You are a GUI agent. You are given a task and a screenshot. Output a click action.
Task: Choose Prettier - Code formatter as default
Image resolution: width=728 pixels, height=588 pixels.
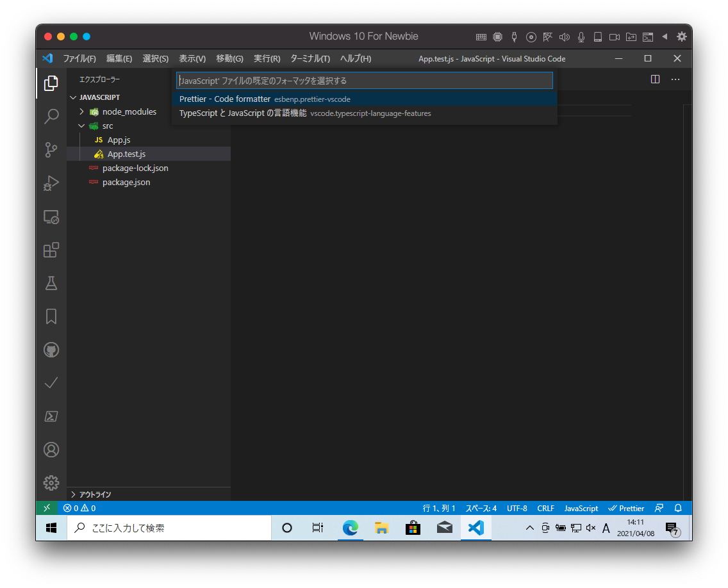[365, 99]
